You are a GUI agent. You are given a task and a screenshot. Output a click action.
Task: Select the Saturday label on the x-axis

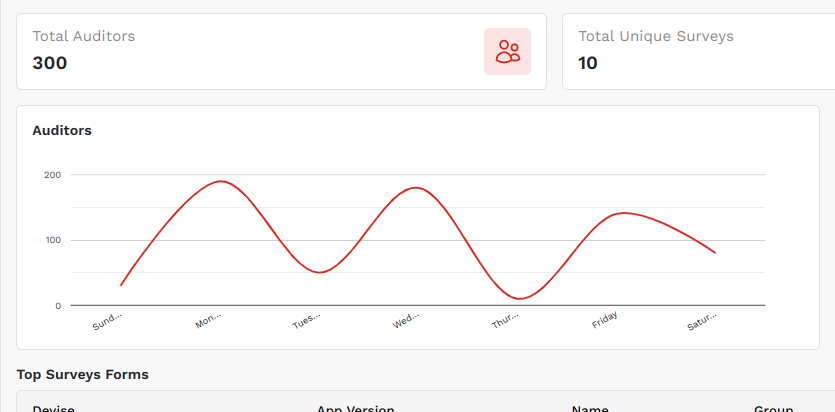click(x=702, y=321)
